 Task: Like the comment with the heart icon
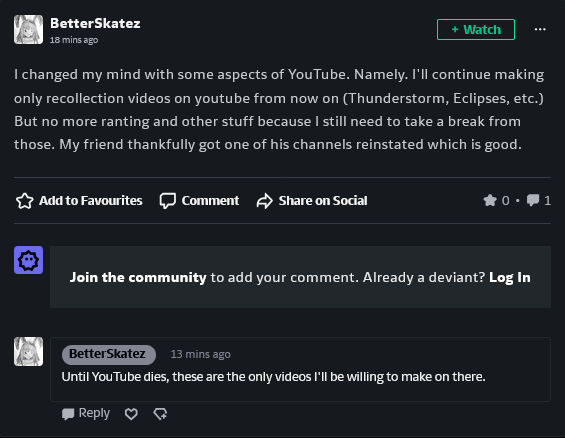131,414
